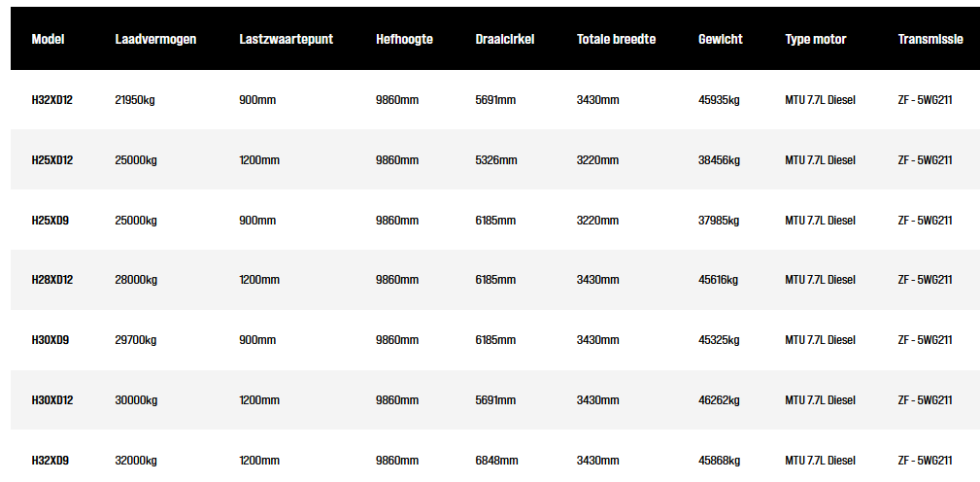Select model H25XD9 in the table
Screen dimensions: 980x482
click(x=51, y=221)
